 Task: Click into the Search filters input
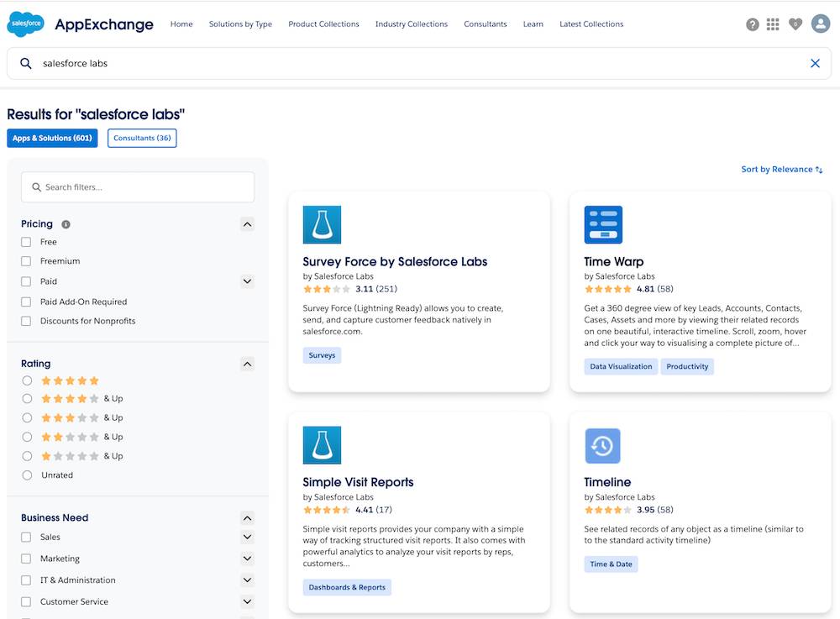coord(138,187)
